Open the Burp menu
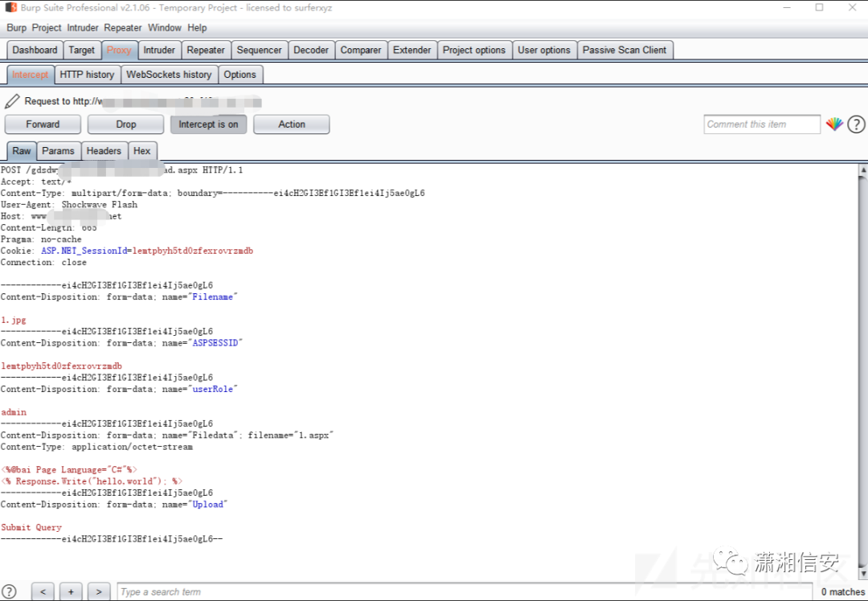The image size is (868, 601). 17,27
